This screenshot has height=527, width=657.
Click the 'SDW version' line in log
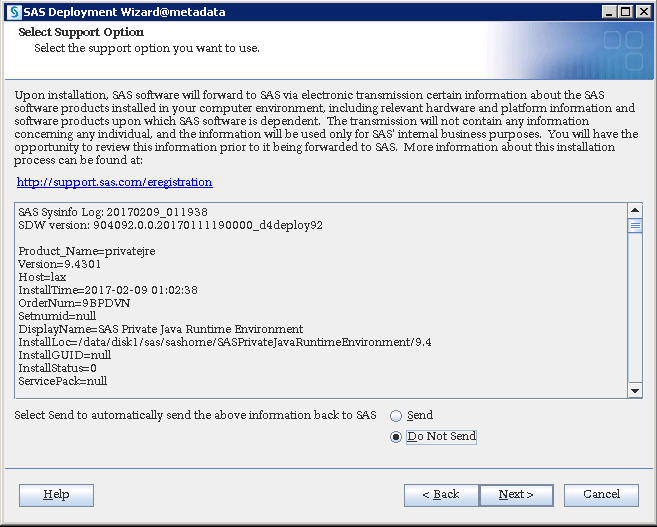(x=171, y=225)
